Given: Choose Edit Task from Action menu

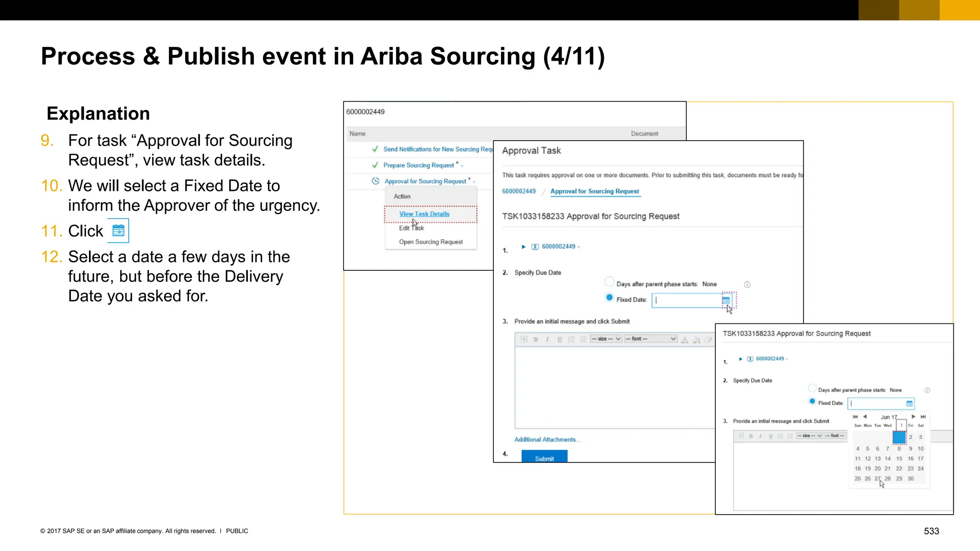Looking at the screenshot, I should pyautogui.click(x=412, y=228).
